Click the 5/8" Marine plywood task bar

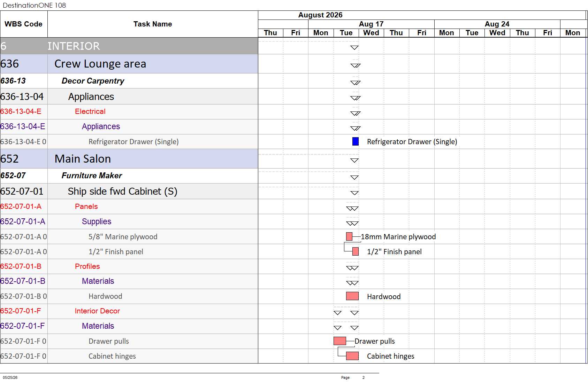click(349, 236)
